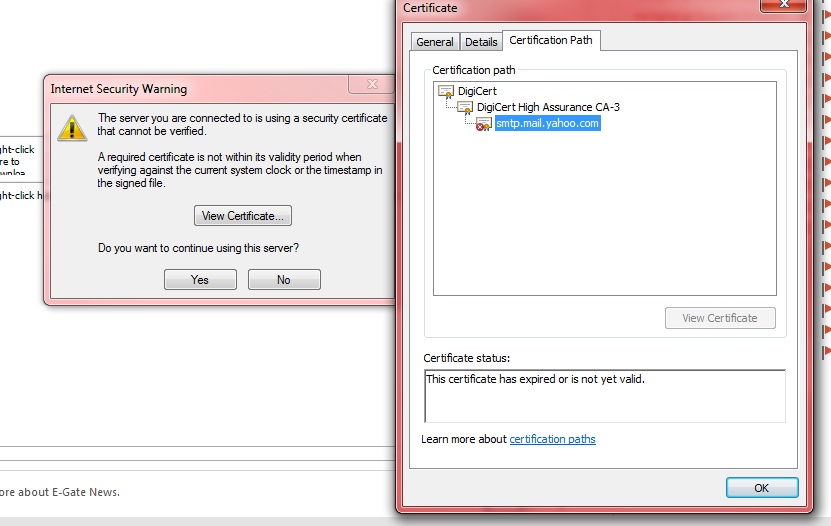Click OK in the Certificate window

762,488
